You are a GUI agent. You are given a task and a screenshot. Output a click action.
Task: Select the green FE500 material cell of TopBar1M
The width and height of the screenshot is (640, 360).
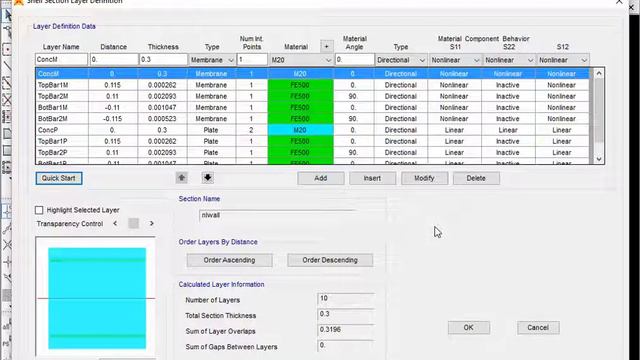[x=300, y=85]
